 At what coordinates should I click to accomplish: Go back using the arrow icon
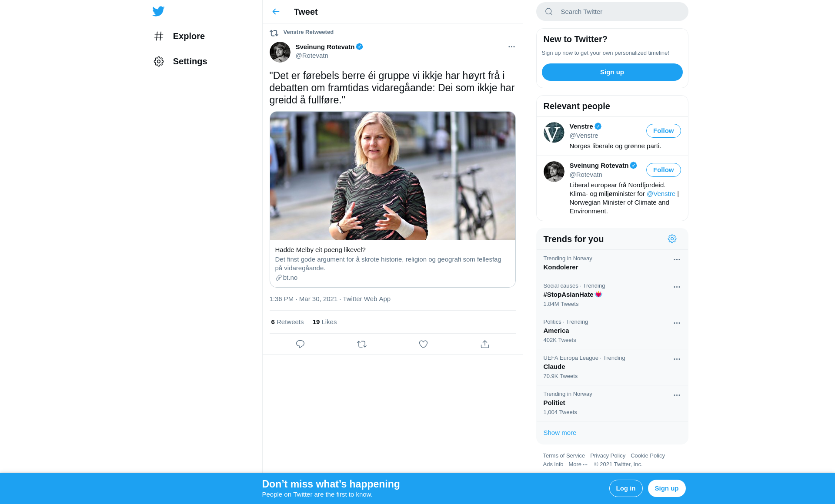276,12
